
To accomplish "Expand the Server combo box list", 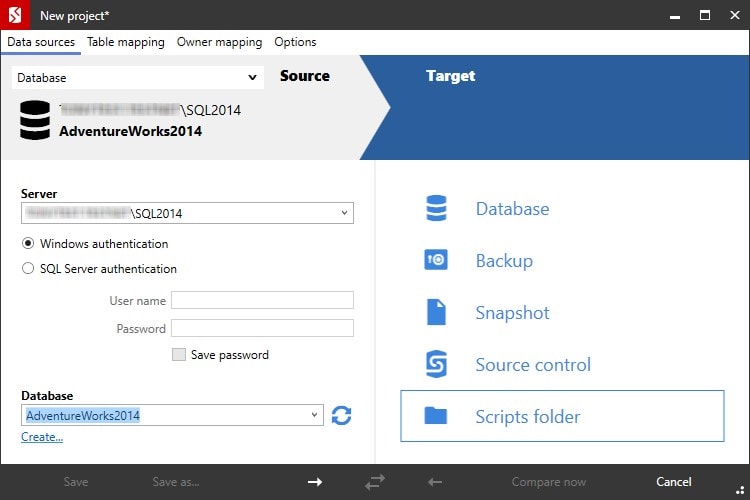I will coord(344,213).
